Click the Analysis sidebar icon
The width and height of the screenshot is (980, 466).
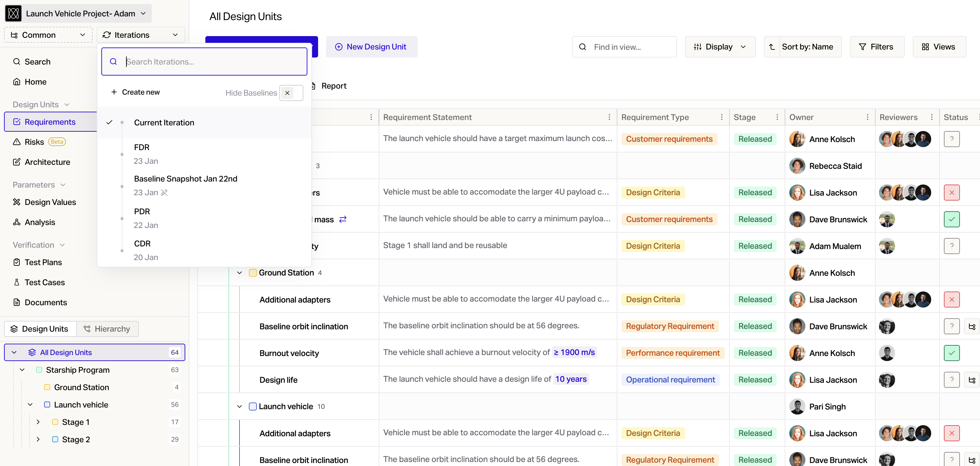tap(16, 222)
